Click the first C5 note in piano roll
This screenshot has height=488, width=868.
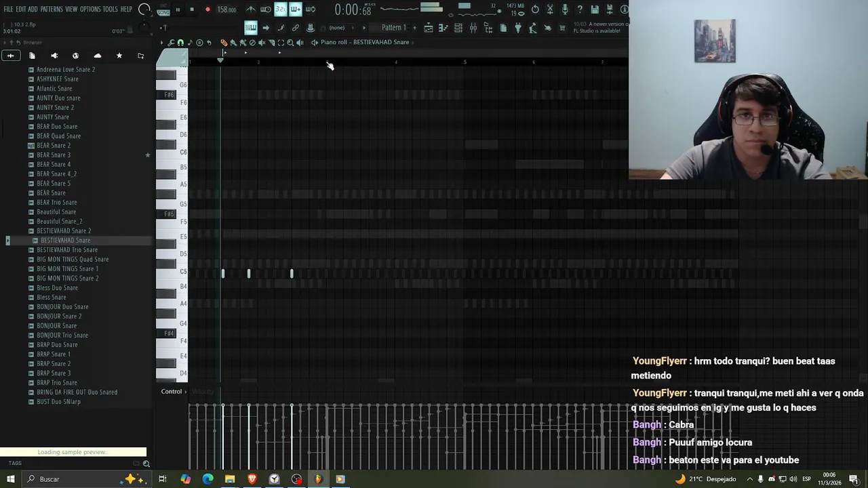[223, 273]
